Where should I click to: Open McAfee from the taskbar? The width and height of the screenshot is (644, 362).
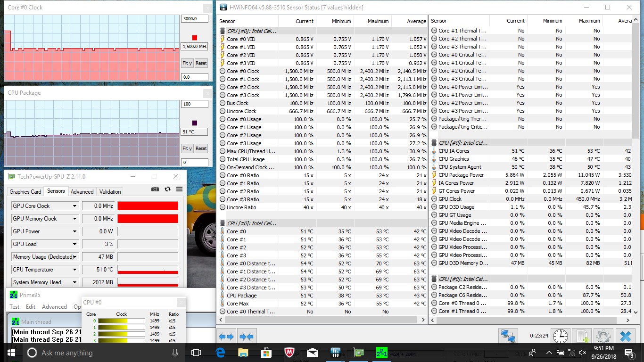289,353
